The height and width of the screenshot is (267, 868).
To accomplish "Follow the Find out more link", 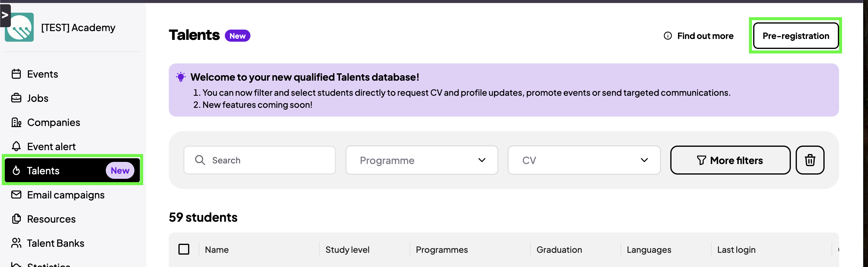I will click(705, 36).
